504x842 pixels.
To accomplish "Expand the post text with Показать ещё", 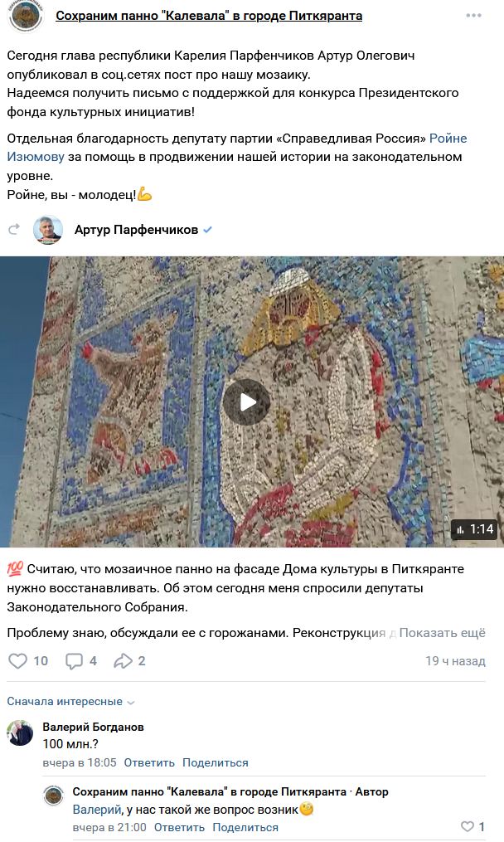I will (443, 633).
